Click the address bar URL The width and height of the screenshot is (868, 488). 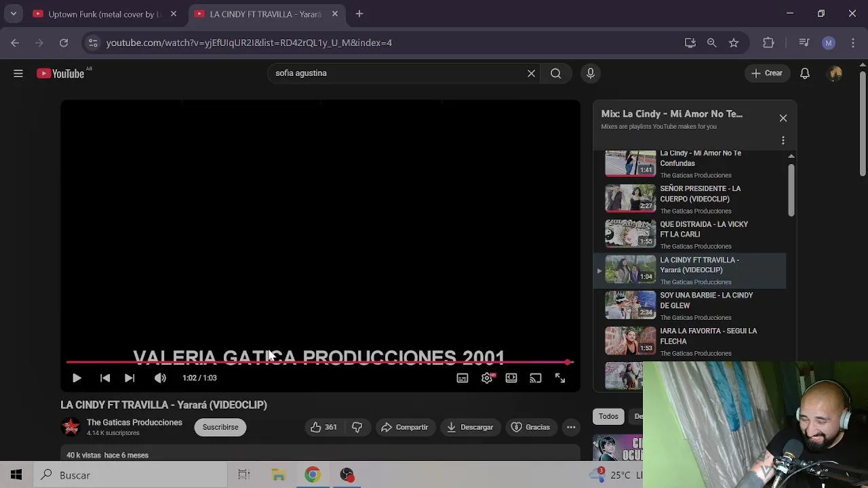pyautogui.click(x=249, y=43)
